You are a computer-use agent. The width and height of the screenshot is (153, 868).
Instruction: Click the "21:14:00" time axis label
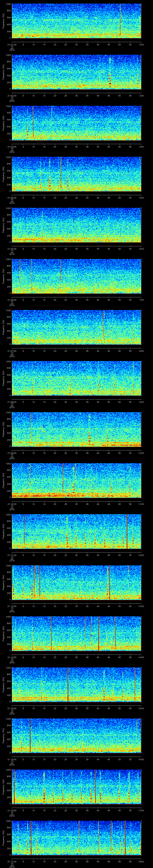[x=12, y=708]
